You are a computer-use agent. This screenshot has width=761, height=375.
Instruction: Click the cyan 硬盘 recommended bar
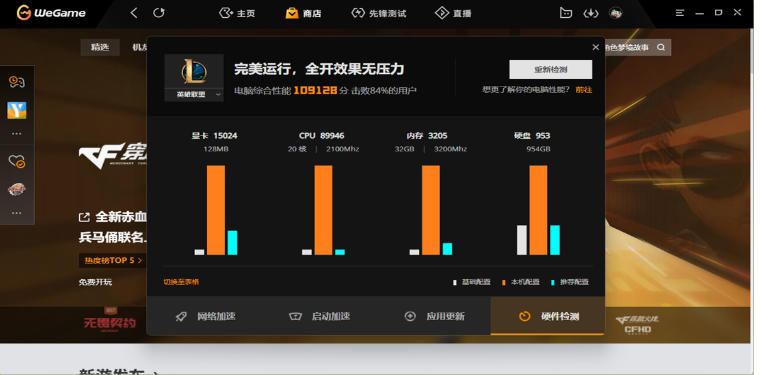pyautogui.click(x=555, y=240)
